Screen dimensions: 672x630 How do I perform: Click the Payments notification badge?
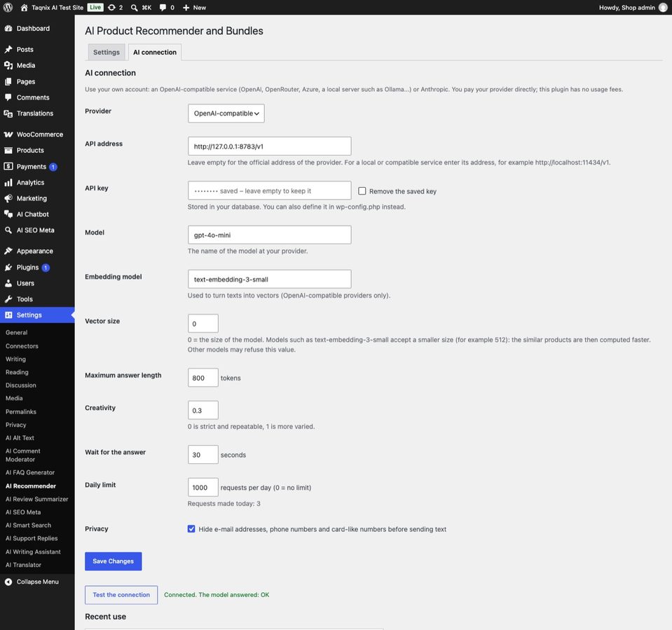coord(53,167)
